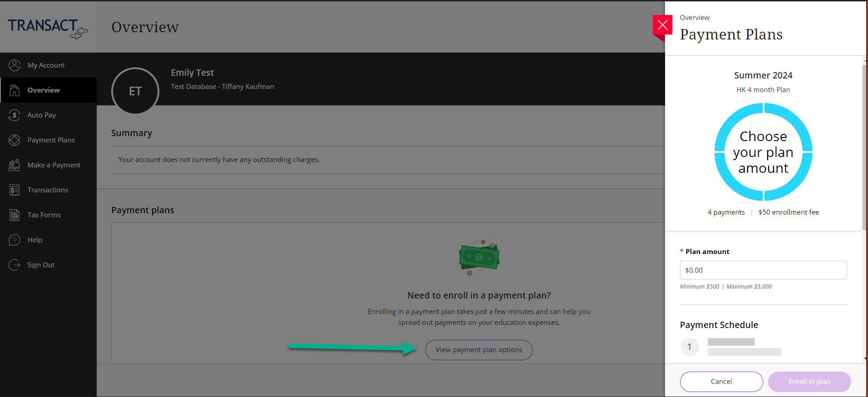Click 'Test Database - Tiffany Kaufman' text
868x397 pixels.
tap(222, 87)
